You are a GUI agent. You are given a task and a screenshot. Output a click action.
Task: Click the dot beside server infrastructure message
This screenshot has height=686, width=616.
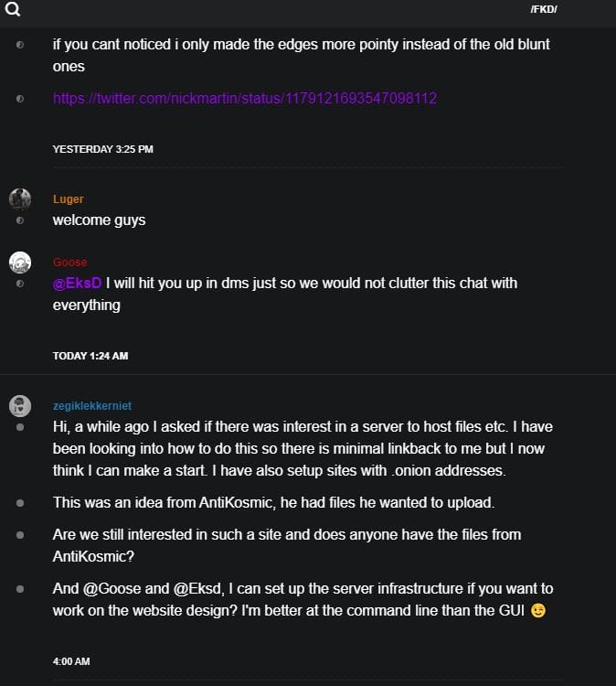(x=20, y=589)
